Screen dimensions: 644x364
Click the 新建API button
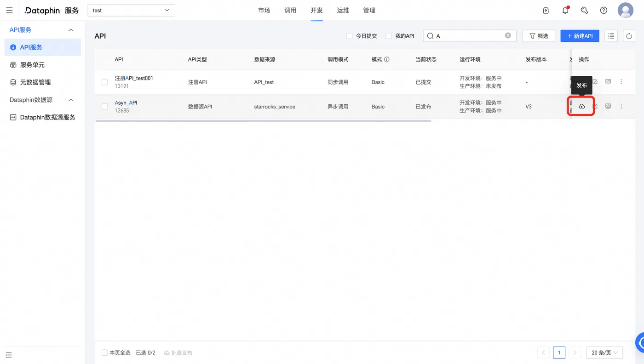point(580,36)
